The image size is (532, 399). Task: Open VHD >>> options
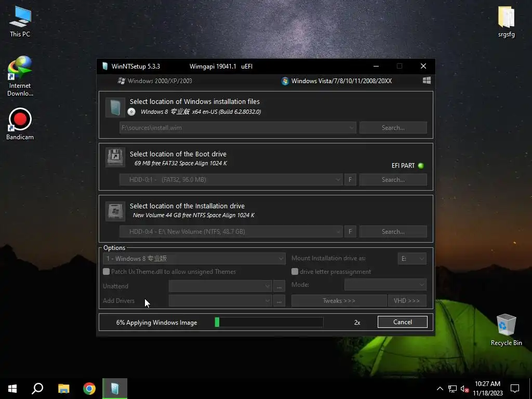[x=407, y=301]
